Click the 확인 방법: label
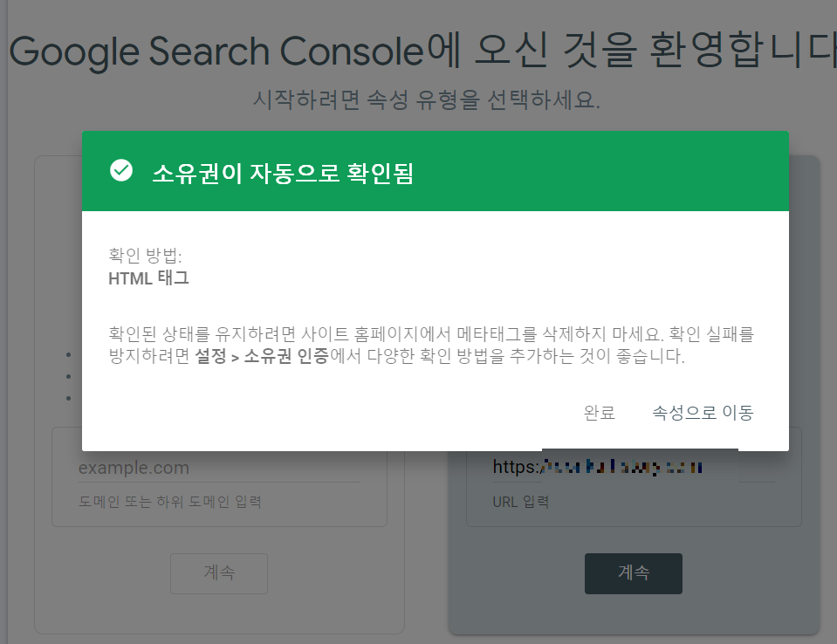 (x=145, y=255)
